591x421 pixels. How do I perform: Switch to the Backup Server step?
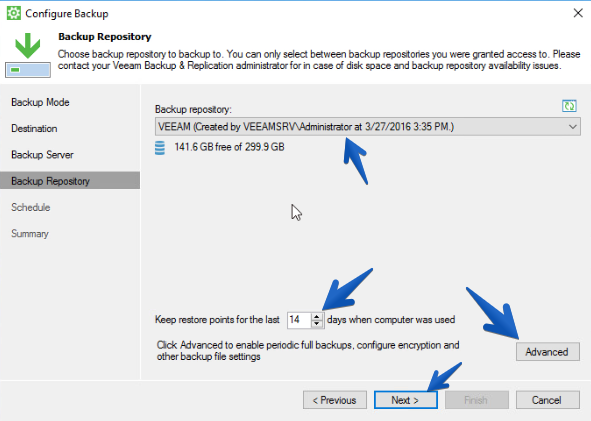pos(42,155)
